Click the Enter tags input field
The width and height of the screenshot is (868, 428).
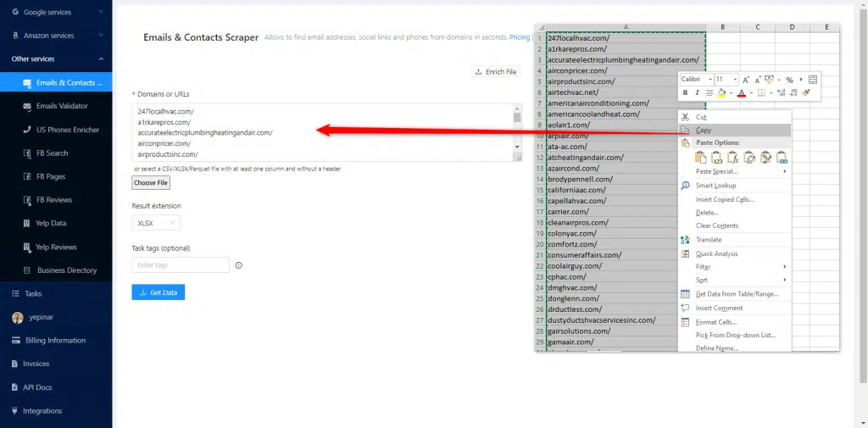181,265
